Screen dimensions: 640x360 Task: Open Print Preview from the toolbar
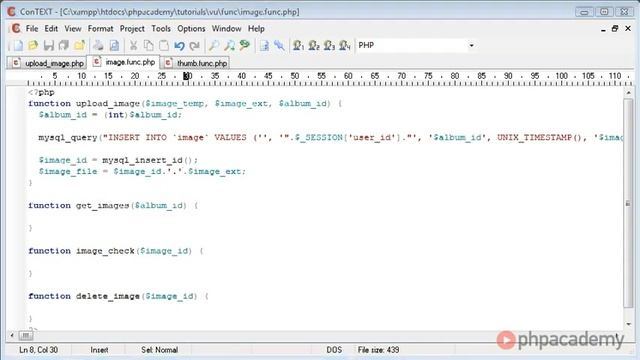click(114, 45)
